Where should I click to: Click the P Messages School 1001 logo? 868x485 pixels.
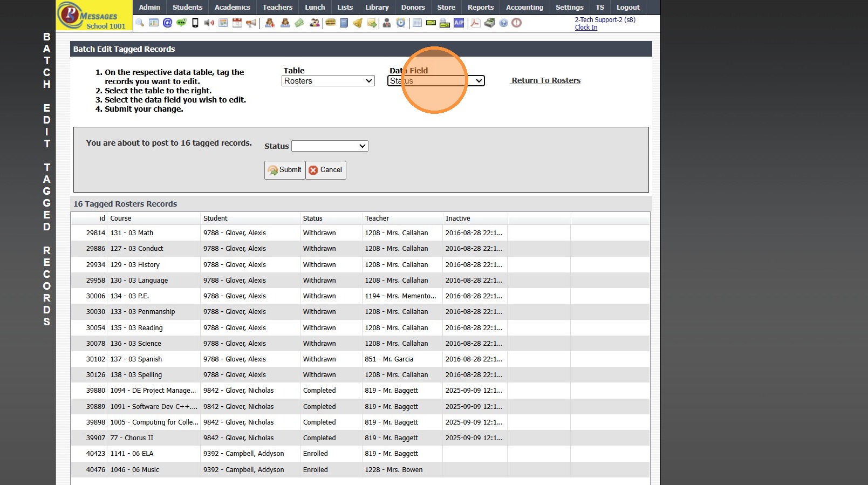(x=94, y=16)
